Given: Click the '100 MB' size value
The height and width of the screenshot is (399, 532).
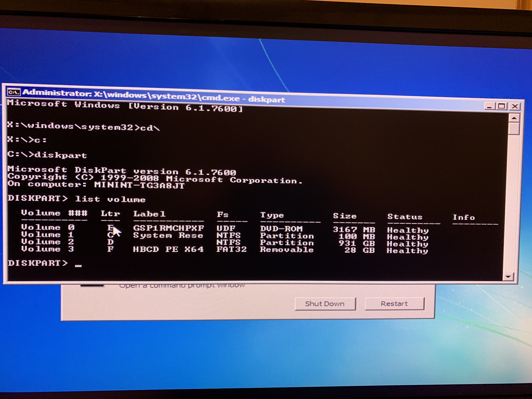Looking at the screenshot, I should 357,237.
